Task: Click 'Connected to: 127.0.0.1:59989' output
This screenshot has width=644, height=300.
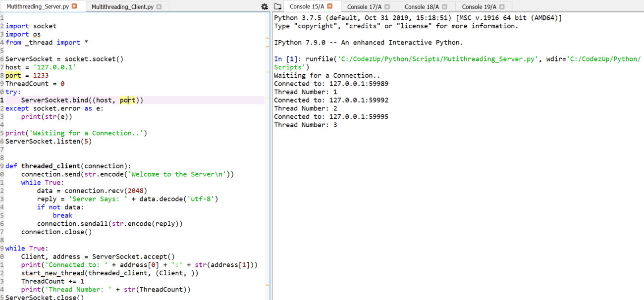Action: (x=331, y=84)
